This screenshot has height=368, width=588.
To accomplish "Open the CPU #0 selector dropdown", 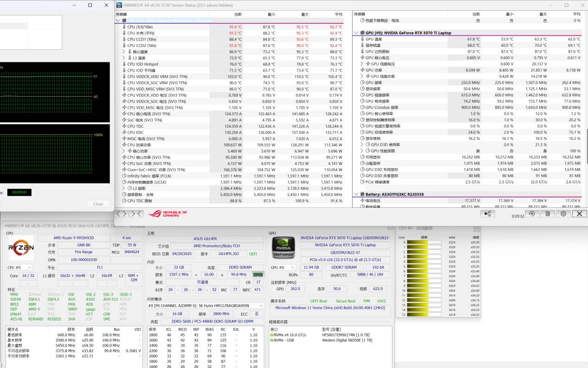I will point(19,268).
